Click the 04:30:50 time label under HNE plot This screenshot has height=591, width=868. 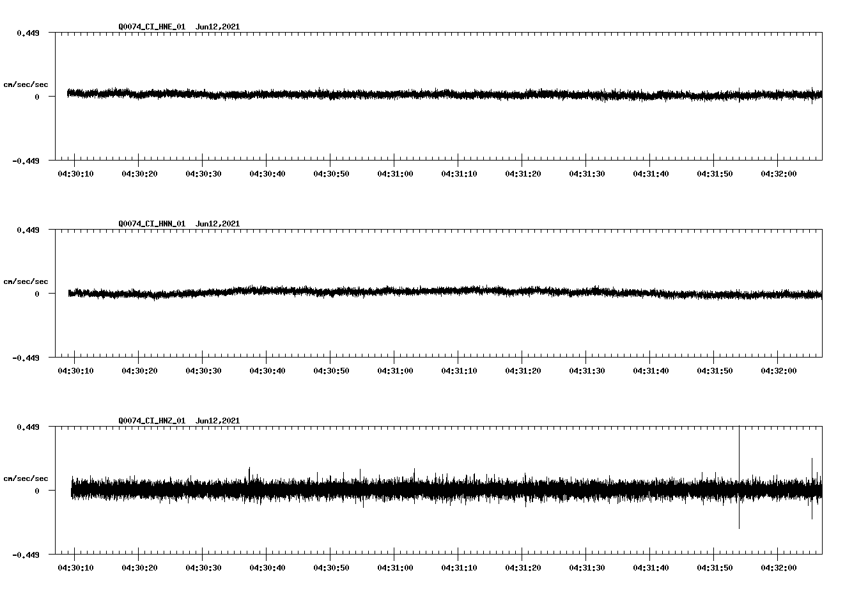point(331,174)
